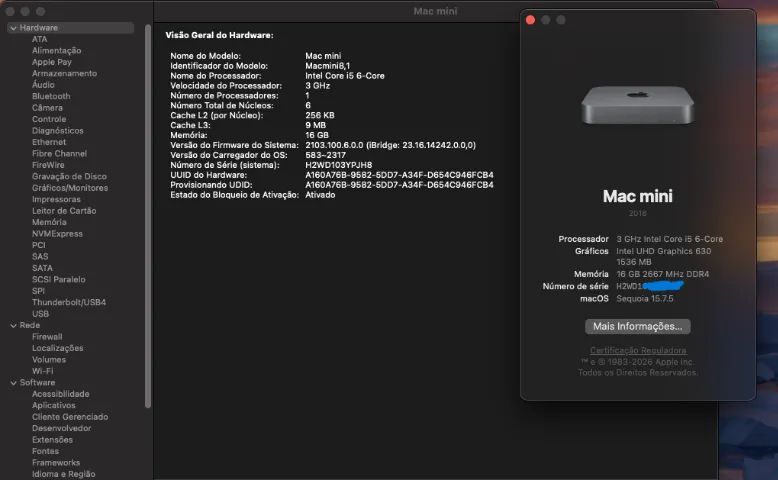Click serial number value H2WD103YPJH8
This screenshot has height=480, width=778.
click(338, 165)
